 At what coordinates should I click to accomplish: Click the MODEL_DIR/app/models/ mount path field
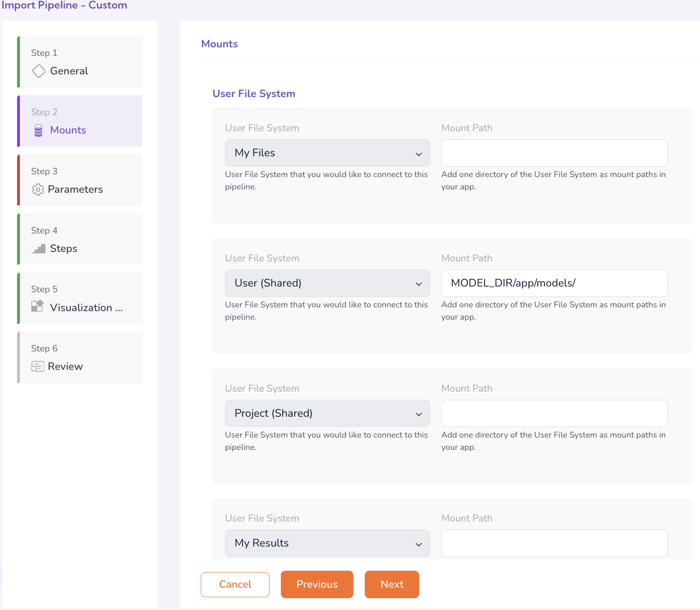pos(554,283)
